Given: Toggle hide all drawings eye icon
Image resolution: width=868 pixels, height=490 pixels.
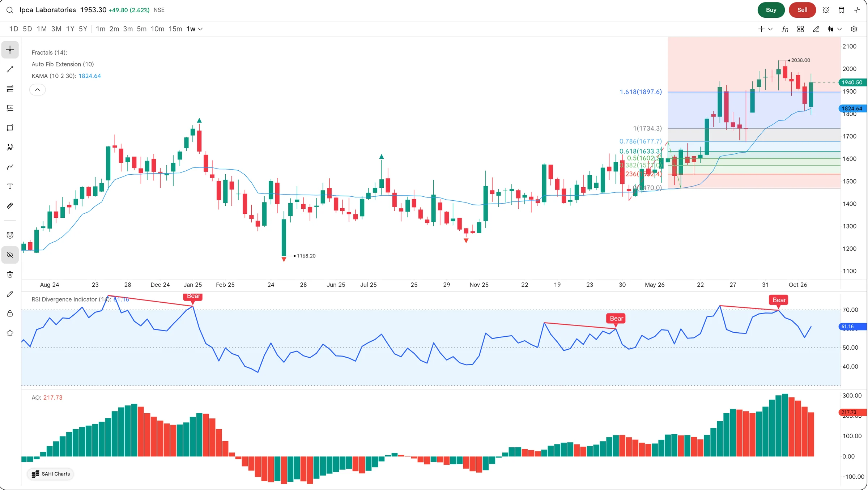Looking at the screenshot, I should point(10,255).
